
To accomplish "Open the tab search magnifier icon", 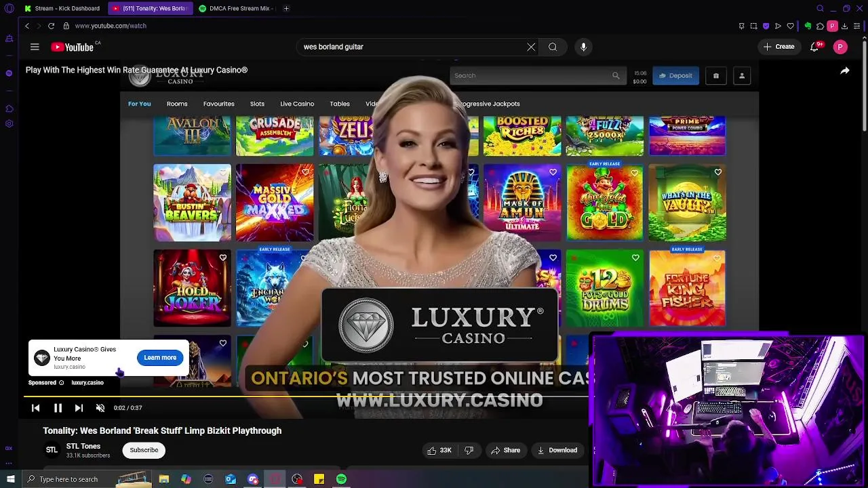I will tap(820, 8).
